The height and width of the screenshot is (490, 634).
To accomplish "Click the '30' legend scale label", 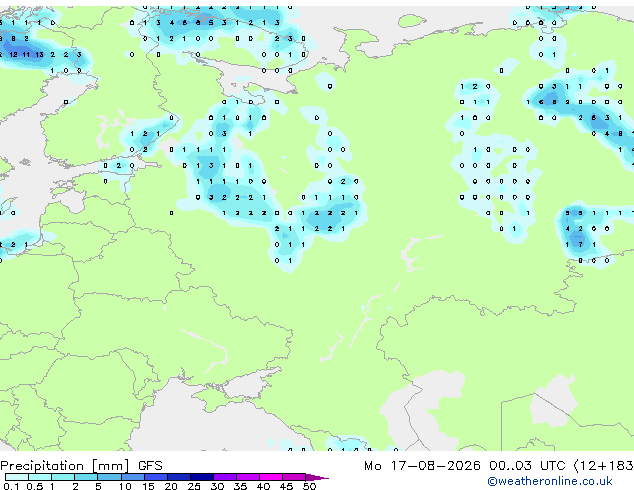I will tap(217, 486).
